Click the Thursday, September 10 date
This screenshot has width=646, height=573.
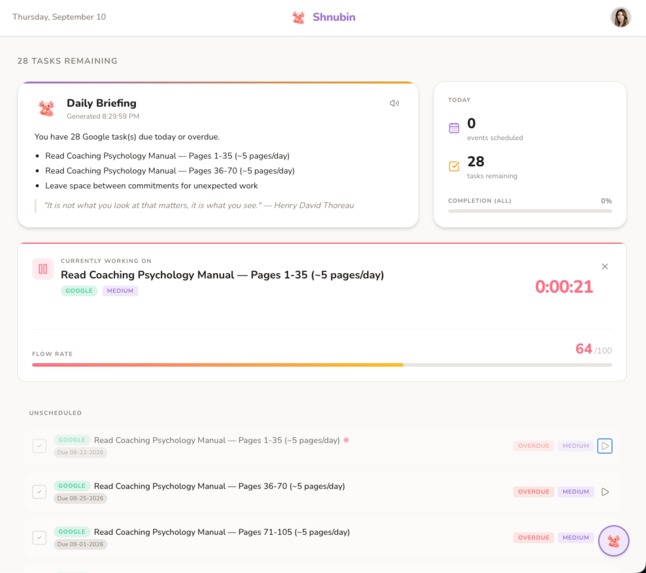pos(59,17)
